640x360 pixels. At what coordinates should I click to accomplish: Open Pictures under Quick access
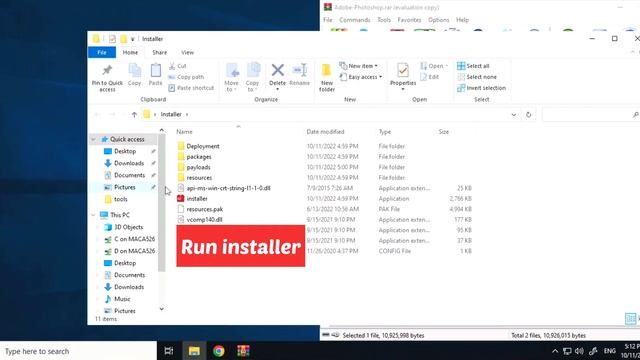(124, 187)
